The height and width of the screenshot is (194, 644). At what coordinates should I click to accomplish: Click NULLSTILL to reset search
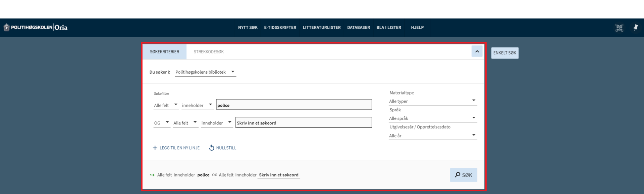coord(223,148)
